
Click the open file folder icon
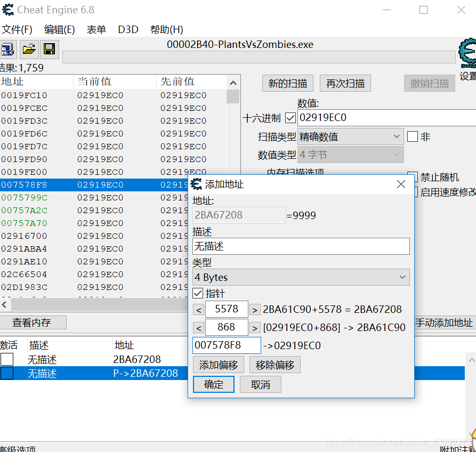point(29,49)
